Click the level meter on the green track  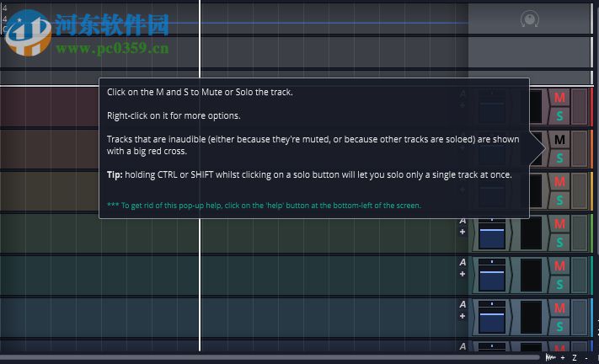coord(531,233)
